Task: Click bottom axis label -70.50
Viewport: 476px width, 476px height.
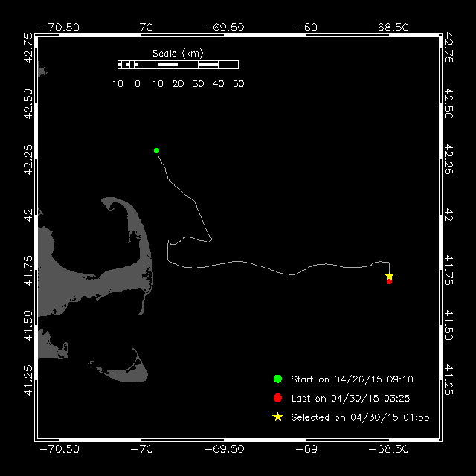Action: [x=59, y=449]
